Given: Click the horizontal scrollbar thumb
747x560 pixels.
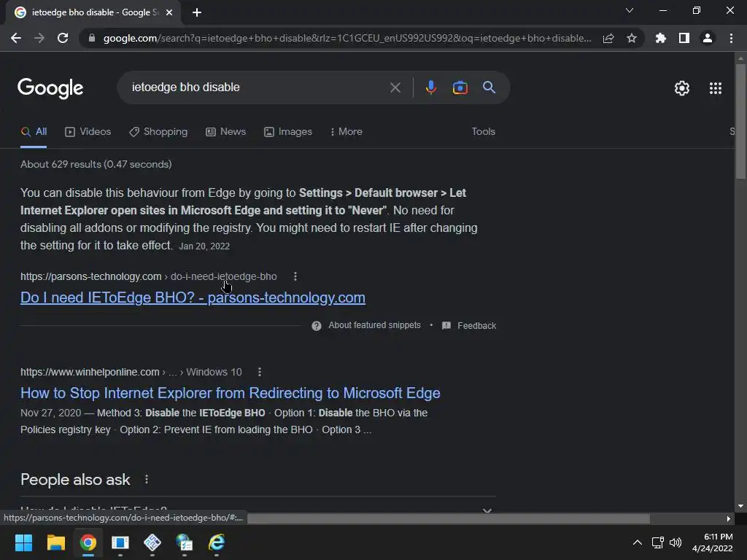Looking at the screenshot, I should (449, 518).
